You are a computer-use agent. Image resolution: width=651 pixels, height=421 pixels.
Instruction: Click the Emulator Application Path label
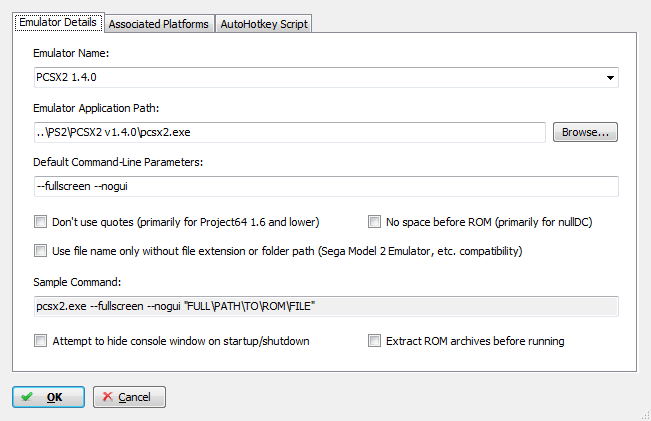pos(96,108)
